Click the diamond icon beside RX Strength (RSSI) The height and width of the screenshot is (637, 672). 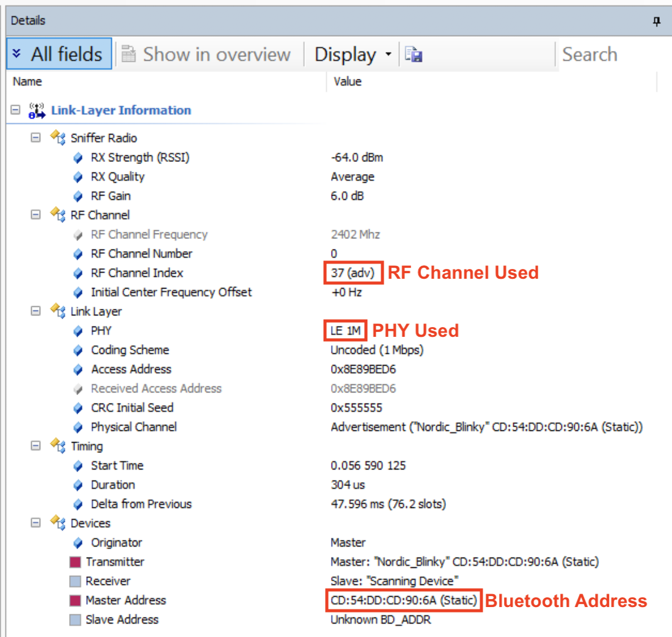[x=78, y=157]
